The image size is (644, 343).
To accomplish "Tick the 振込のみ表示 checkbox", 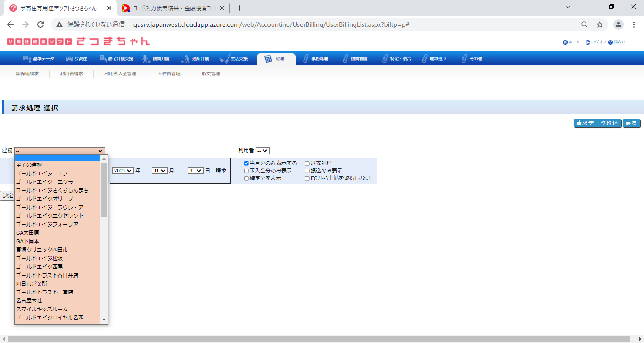I will pos(307,171).
